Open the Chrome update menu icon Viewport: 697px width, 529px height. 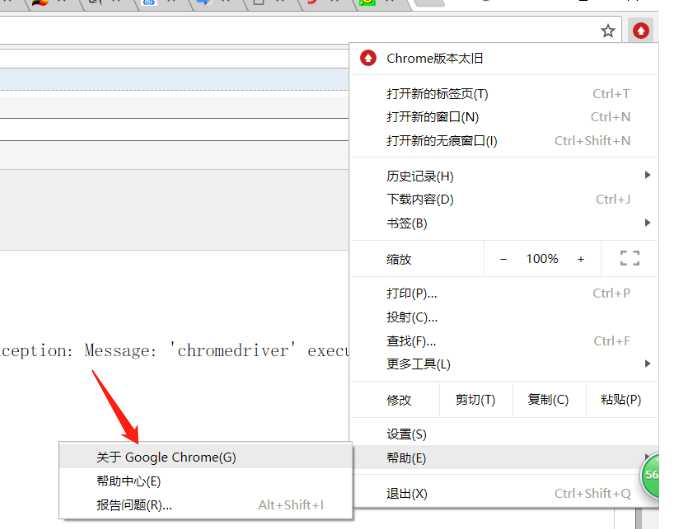(641, 31)
